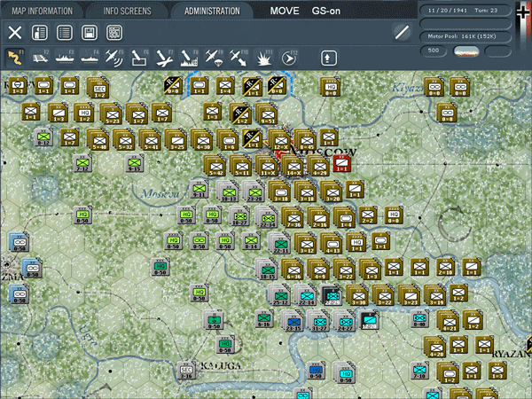Select the Soviet stack labeled 9=51
The height and width of the screenshot is (399, 532).
pos(268,113)
